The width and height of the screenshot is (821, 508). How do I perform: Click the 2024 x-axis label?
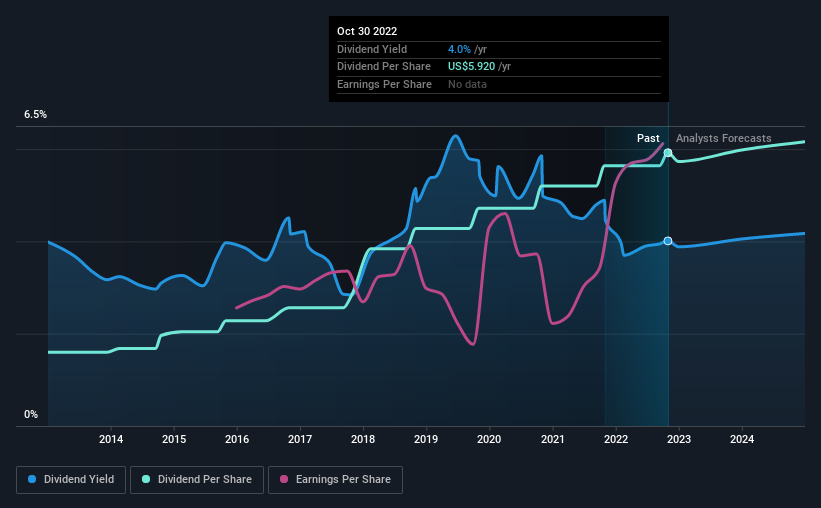coord(742,439)
